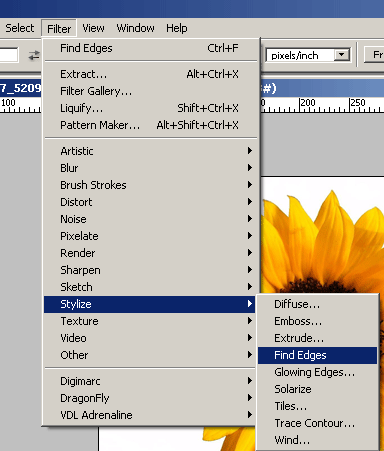Expand the Artistic submenu

(149, 151)
